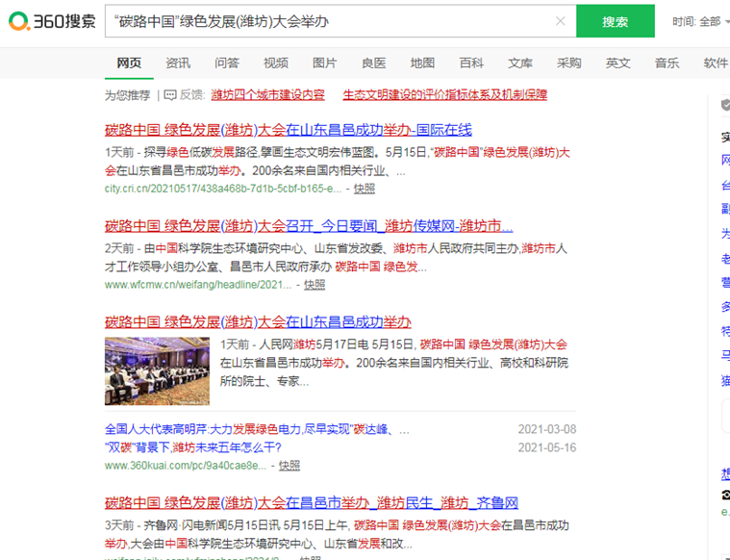The image size is (730, 560).
Task: Switch to the 英文 tab
Action: (617, 63)
